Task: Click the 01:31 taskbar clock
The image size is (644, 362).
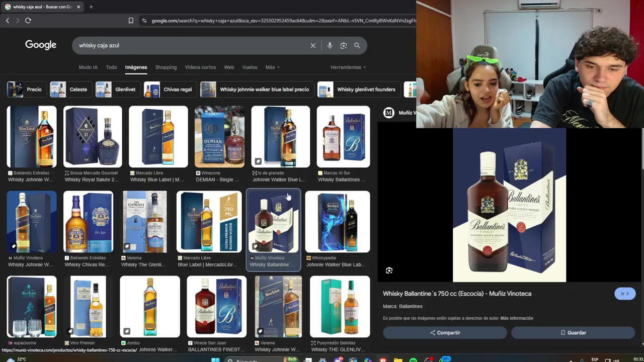Action: [637, 359]
